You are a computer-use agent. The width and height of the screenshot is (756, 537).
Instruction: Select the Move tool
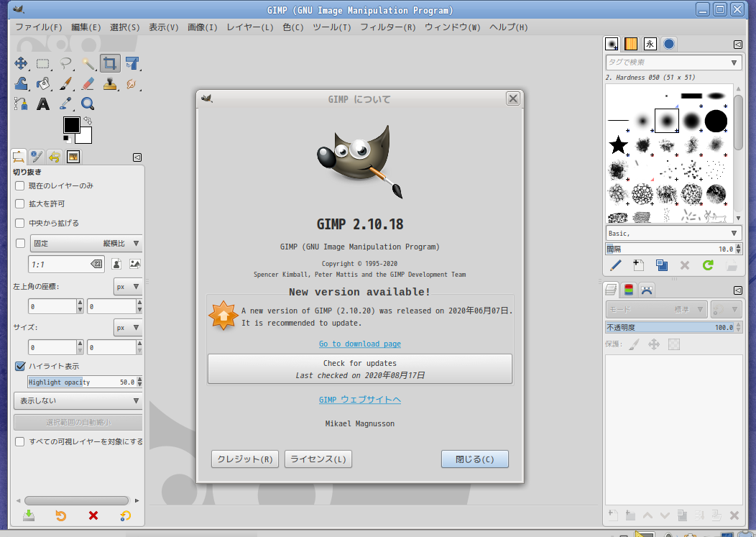coord(21,63)
